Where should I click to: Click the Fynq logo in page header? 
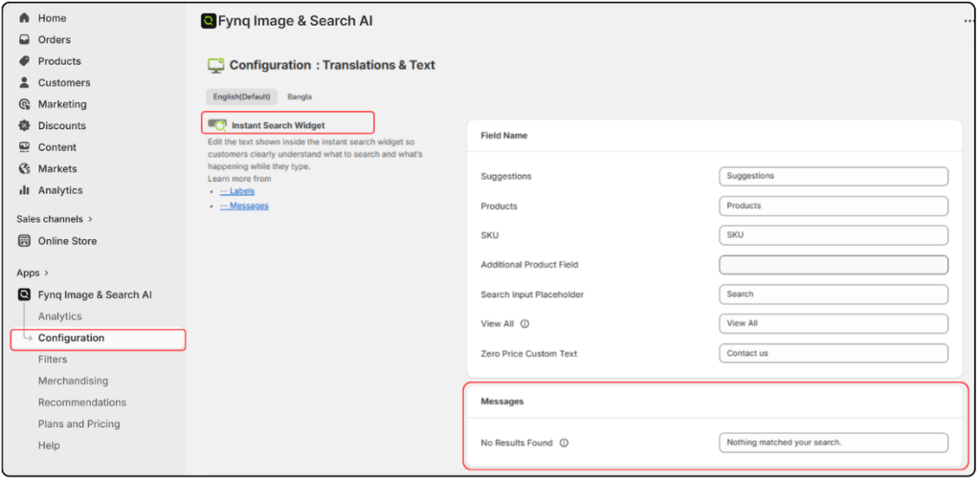point(208,21)
